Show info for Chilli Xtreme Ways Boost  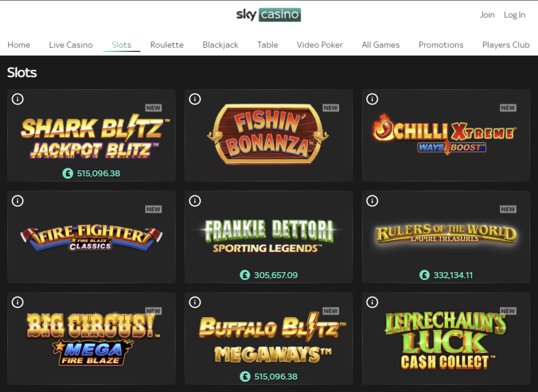tap(373, 99)
